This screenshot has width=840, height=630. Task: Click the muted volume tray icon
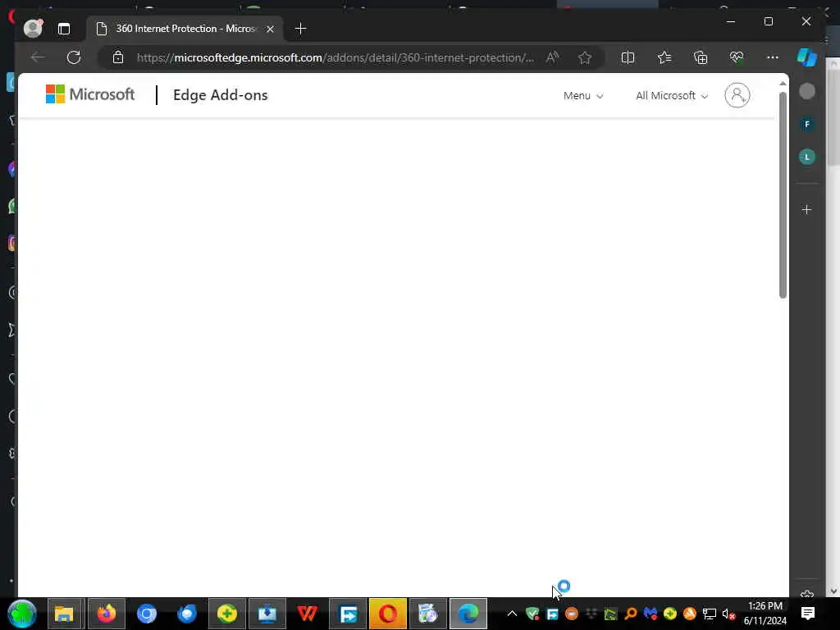tap(728, 614)
